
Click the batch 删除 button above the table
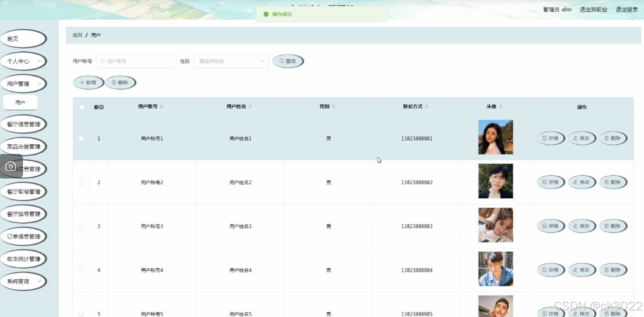coord(120,83)
